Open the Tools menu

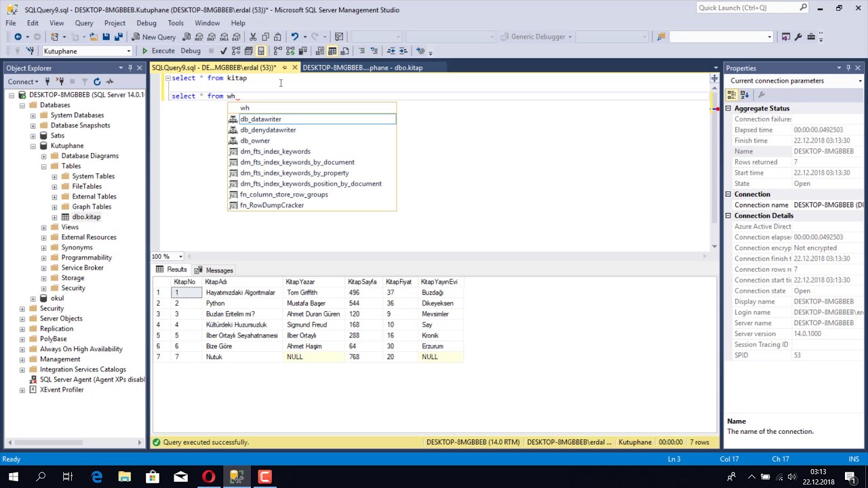(x=176, y=23)
